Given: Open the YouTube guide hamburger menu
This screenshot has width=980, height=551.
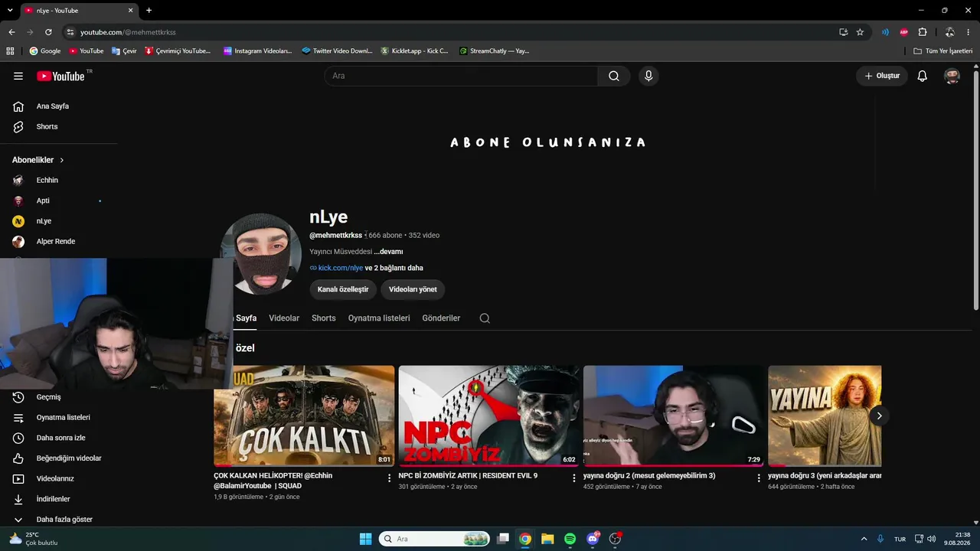Looking at the screenshot, I should point(18,76).
